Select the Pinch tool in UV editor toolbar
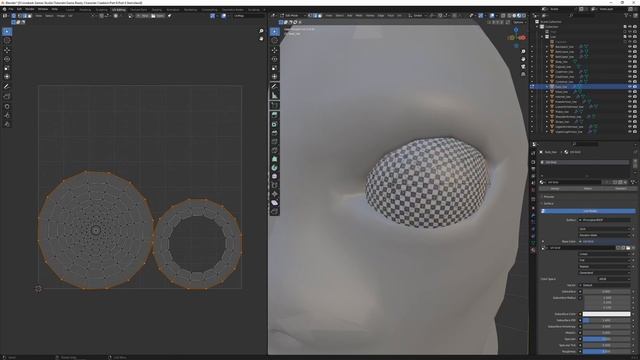 (x=7, y=124)
